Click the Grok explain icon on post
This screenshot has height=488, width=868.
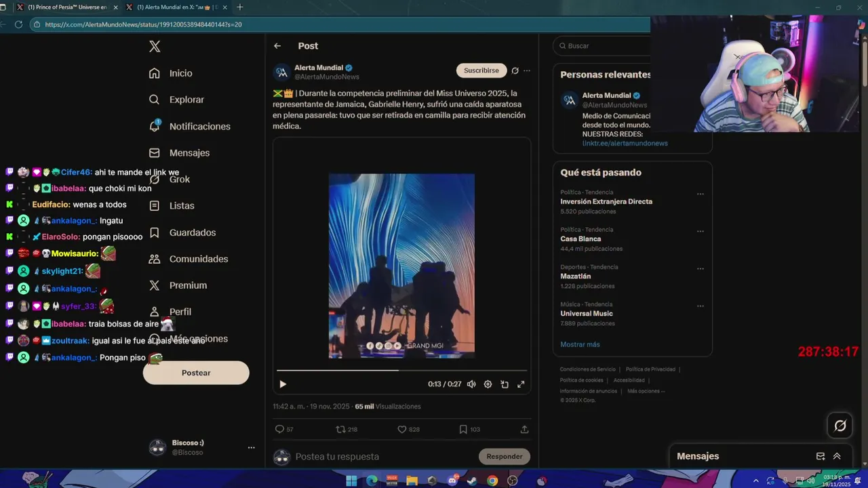coord(515,70)
